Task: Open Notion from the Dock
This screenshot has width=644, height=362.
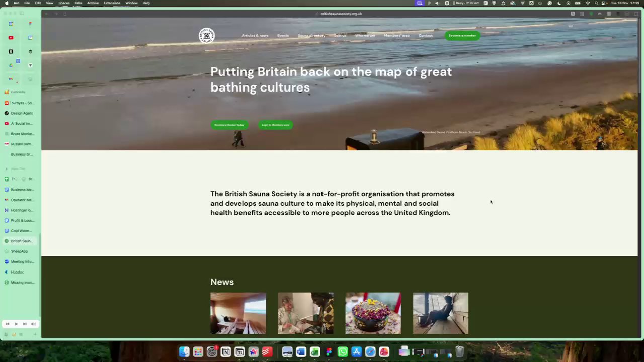Action: pos(225,352)
